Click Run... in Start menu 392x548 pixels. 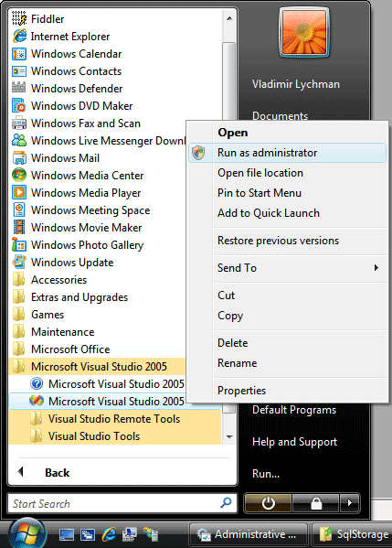click(266, 474)
